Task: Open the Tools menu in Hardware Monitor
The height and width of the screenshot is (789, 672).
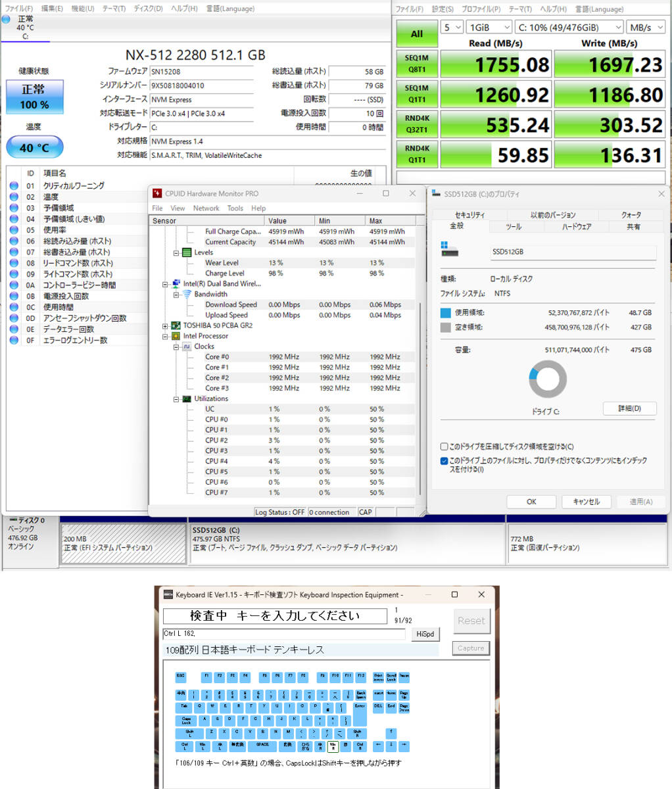Action: pos(235,208)
